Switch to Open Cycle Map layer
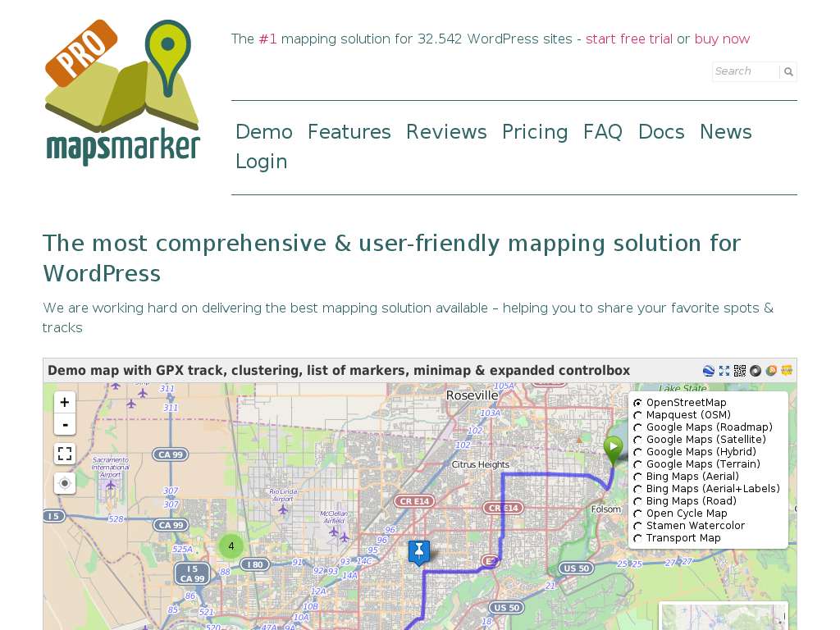 point(637,514)
